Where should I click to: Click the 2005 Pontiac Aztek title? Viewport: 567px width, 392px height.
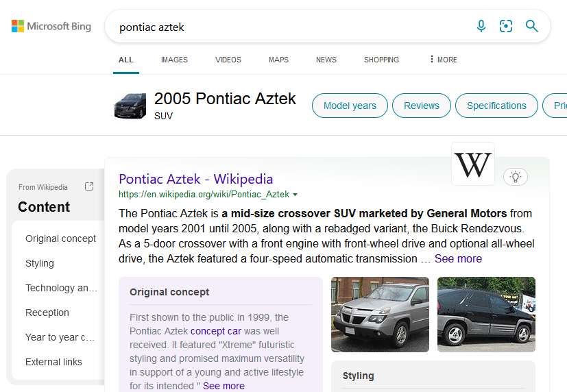(x=225, y=99)
